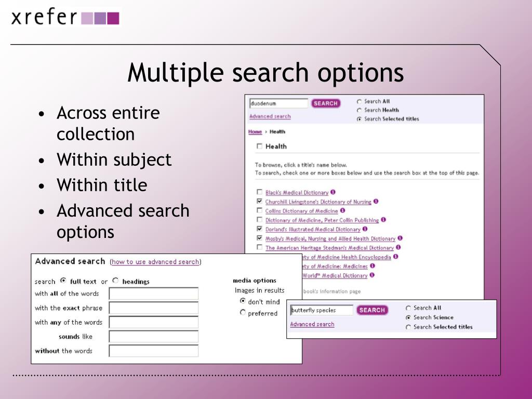532x399 pixels.
Task: Select the full text search radio
Action: [63, 281]
